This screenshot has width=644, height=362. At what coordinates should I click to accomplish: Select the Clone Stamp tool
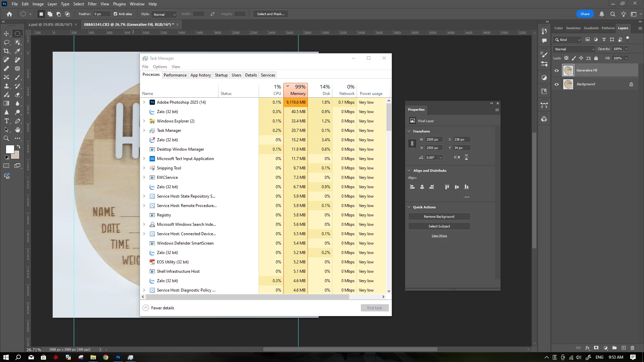6,86
